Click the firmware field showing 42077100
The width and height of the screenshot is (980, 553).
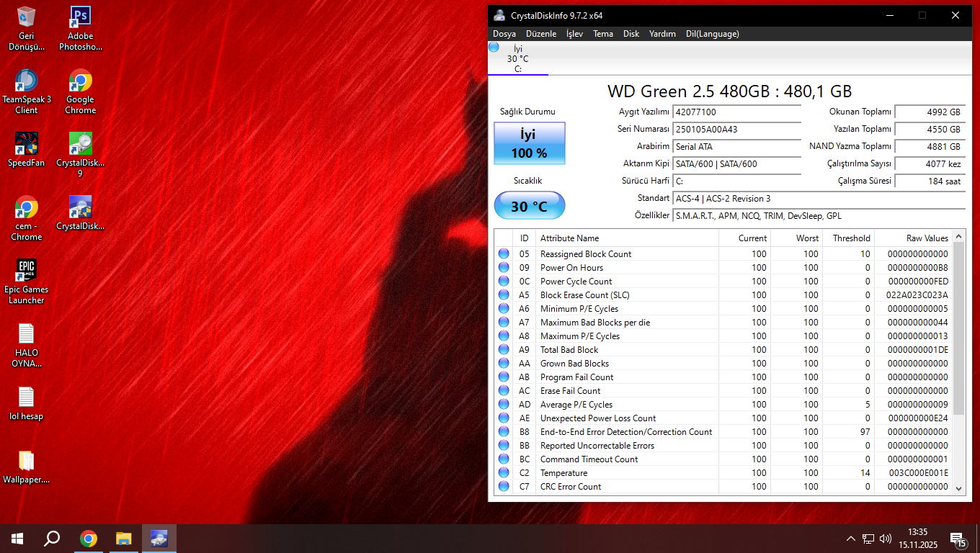[736, 112]
